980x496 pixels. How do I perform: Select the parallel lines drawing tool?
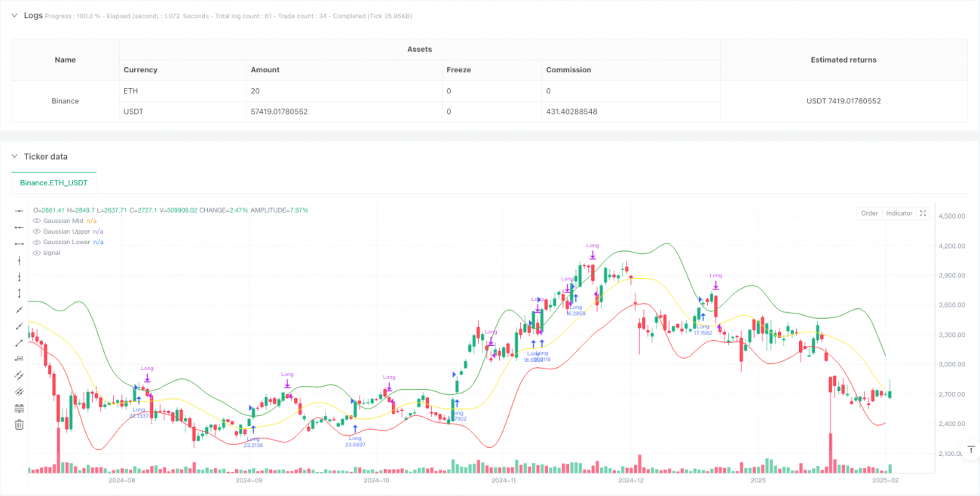coord(19,375)
